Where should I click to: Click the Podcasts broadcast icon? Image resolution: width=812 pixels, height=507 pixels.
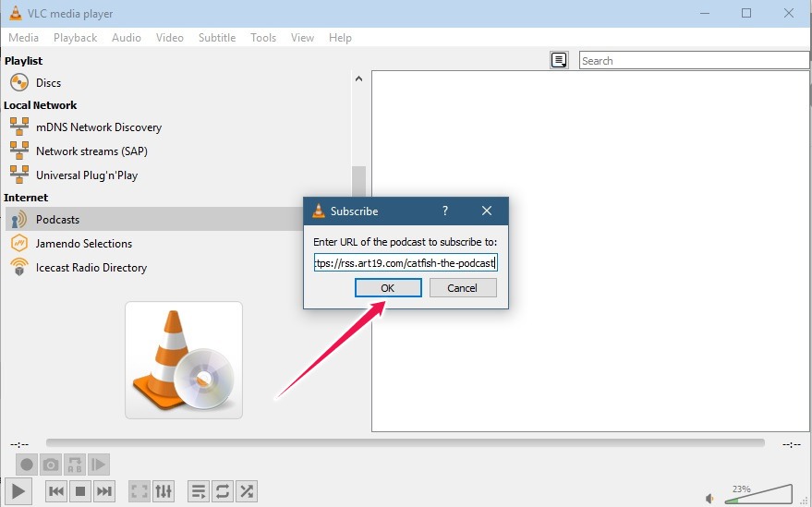(19, 220)
